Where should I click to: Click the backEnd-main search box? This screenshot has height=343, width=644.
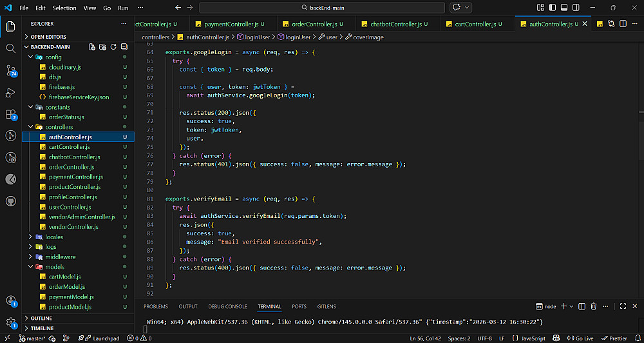tap(322, 8)
